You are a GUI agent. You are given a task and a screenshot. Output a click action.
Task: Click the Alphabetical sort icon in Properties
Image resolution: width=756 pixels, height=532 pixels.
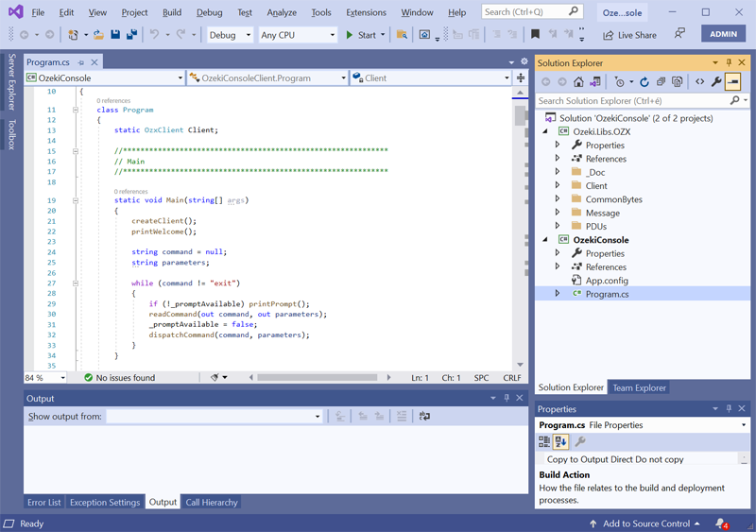[560, 441]
